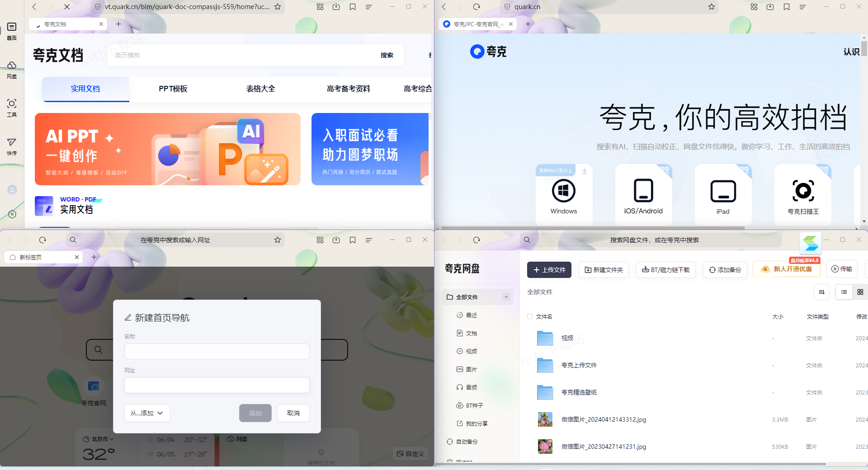Open 微信图片_20240412143312.jpg file
Viewport: 868px width, 470px height.
604,419
